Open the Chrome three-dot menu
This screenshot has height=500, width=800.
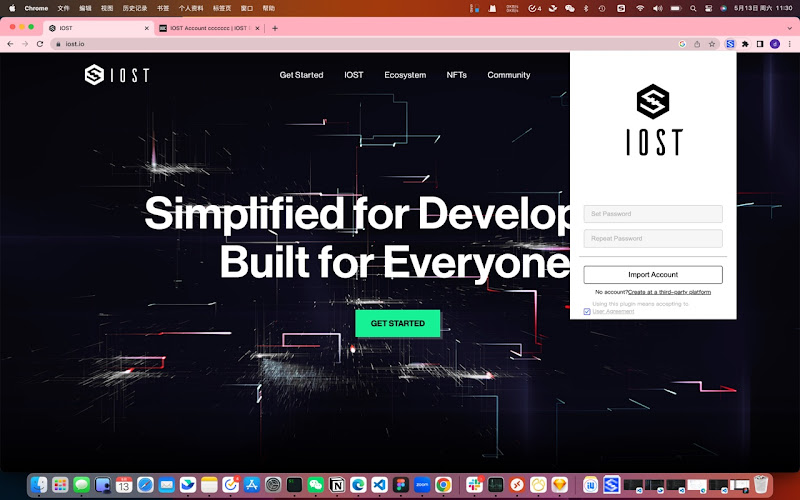click(789, 44)
